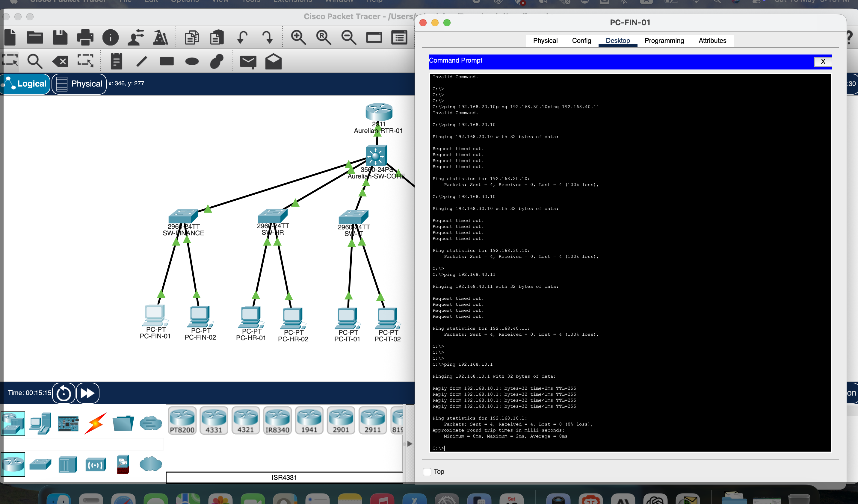Select the Place Note tool

[116, 61]
